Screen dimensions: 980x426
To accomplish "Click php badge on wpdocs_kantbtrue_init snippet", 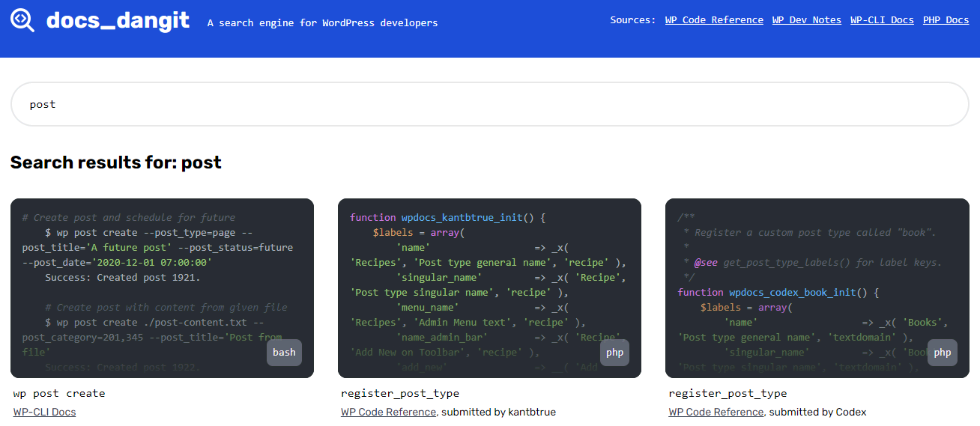I will [614, 353].
